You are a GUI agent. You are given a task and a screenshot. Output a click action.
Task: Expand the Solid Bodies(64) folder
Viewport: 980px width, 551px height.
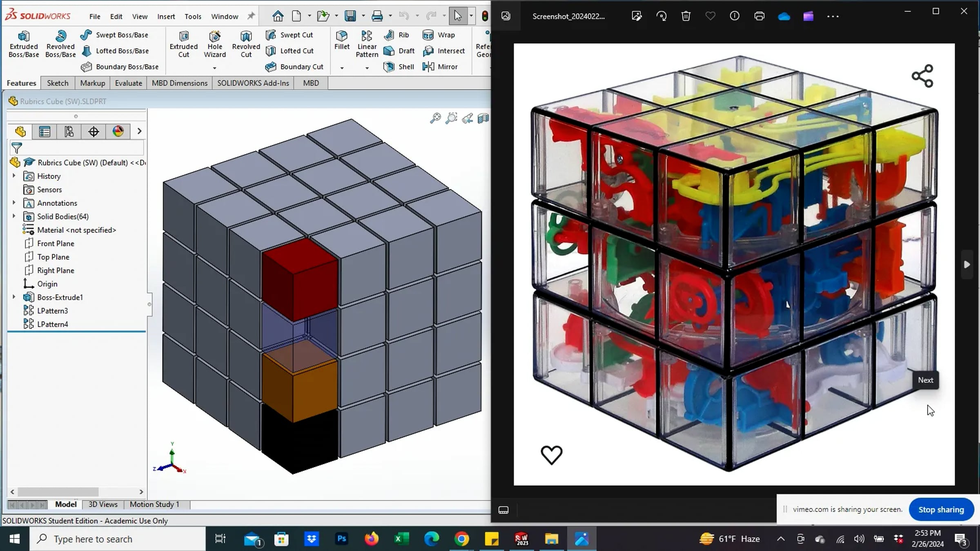(x=14, y=216)
